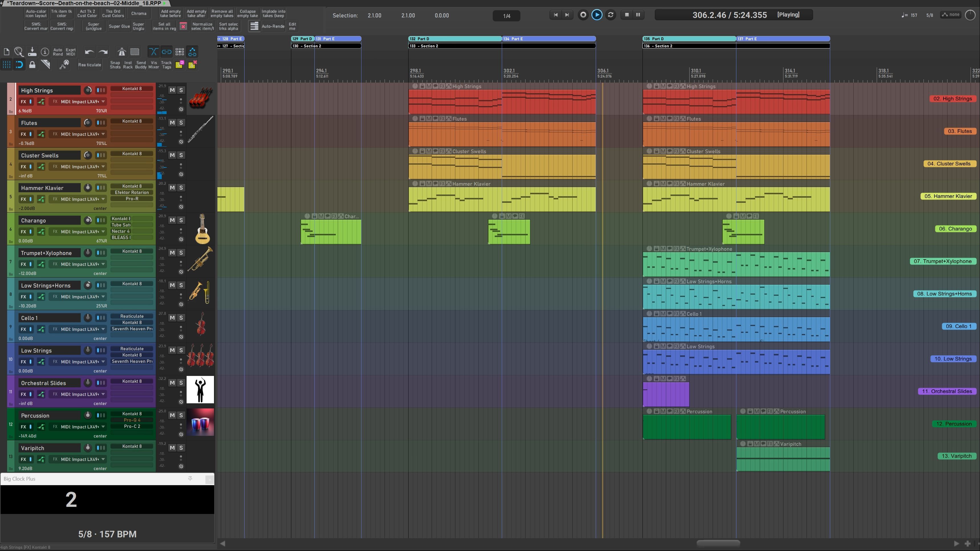This screenshot has height=551, width=980.
Task: Pin the Big Clock Plus window
Action: click(x=190, y=478)
